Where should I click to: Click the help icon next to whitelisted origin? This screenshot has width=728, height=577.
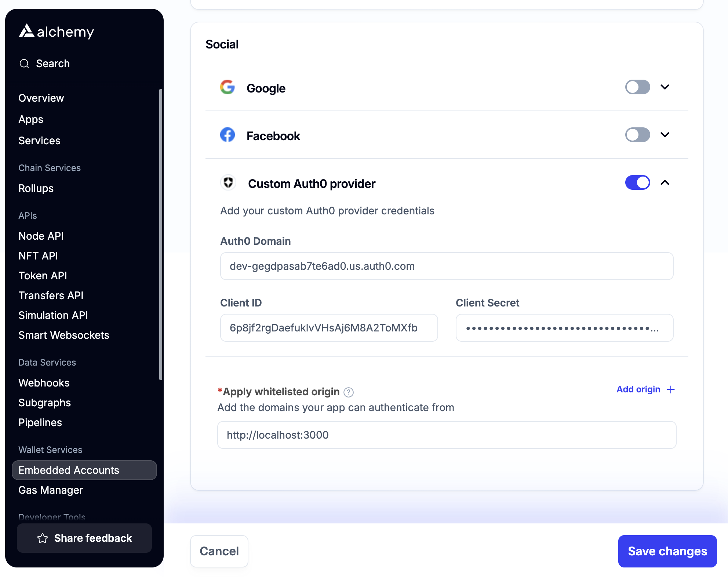tap(349, 392)
